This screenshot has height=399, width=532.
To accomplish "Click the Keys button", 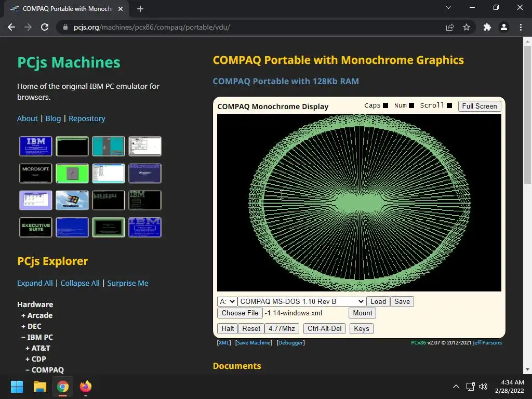I will (362, 328).
